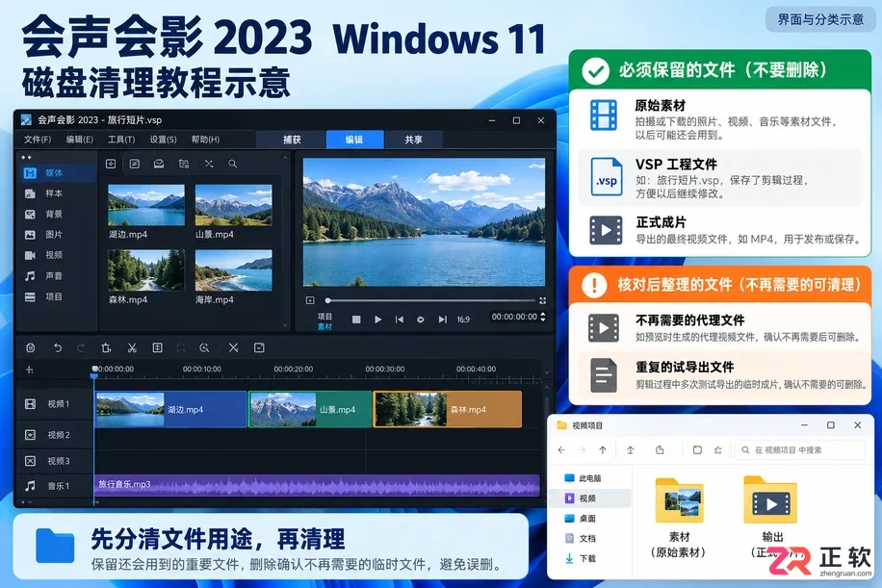This screenshot has height=588, width=882.
Task: Select 下载 in the explorer sidebar
Action: coord(581,558)
